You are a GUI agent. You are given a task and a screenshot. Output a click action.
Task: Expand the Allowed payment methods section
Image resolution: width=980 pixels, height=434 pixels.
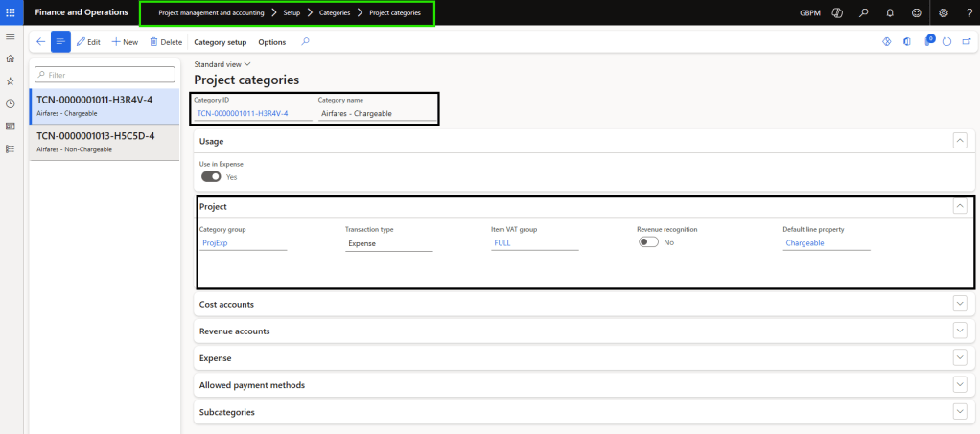click(959, 384)
